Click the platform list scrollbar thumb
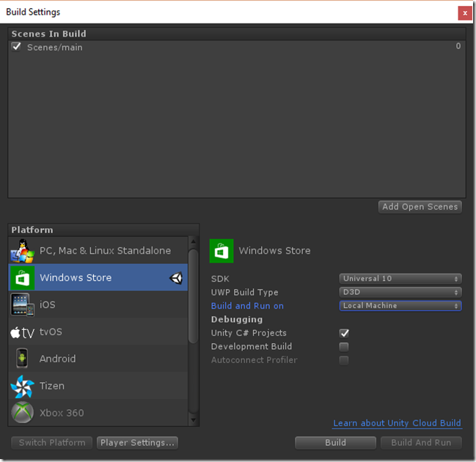Viewport: 476px width, 462px height. [x=194, y=296]
